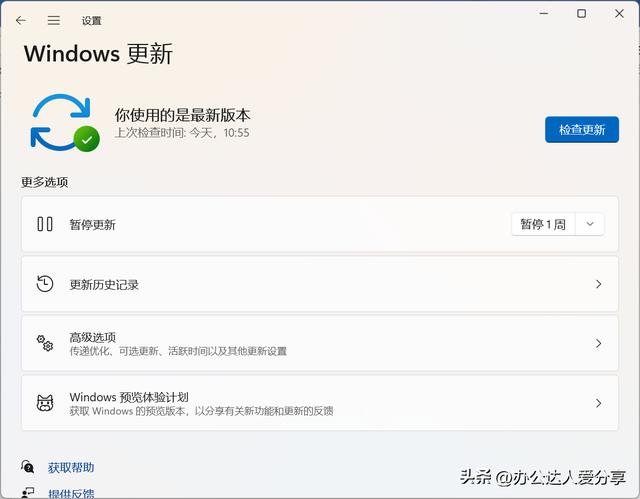Image resolution: width=640 pixels, height=499 pixels.
Task: Click the 提供反馈 feedback icon
Action: tap(28, 492)
